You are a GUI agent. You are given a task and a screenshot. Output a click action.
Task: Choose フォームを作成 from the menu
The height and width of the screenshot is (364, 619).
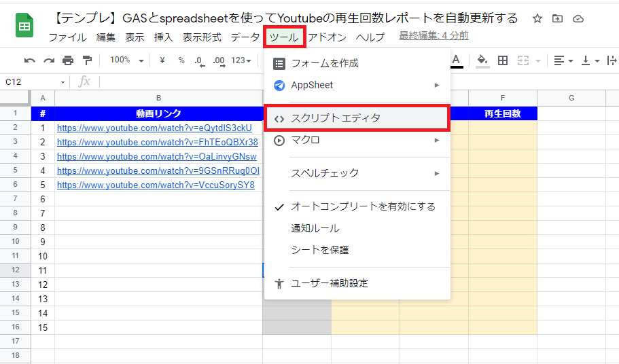pos(357,63)
